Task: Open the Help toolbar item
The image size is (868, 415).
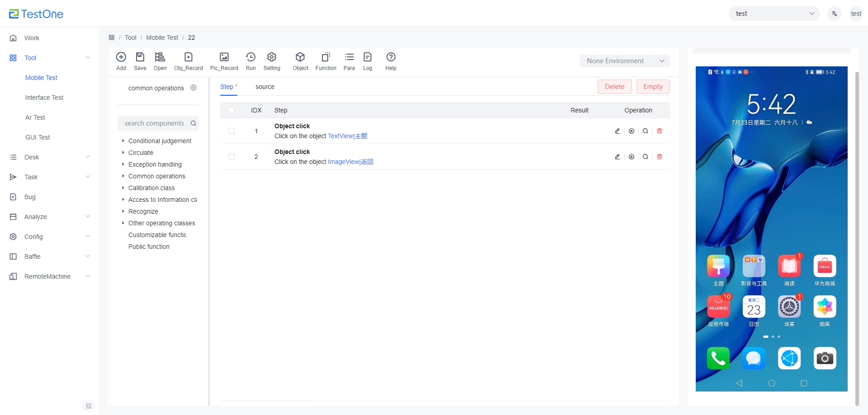Action: (x=391, y=61)
